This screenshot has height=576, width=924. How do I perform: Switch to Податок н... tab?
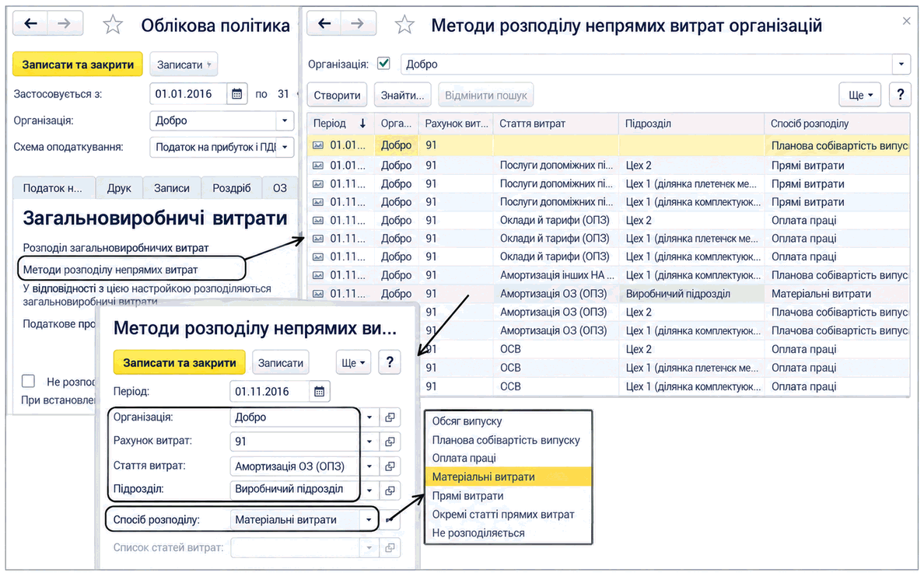[53, 188]
